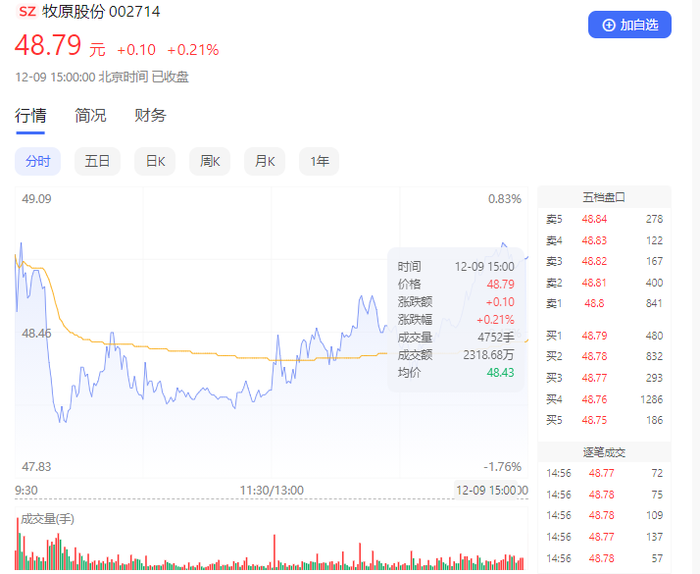700x574 pixels.
Task: Click 卖2 row price 48.81
Action: coord(594,283)
